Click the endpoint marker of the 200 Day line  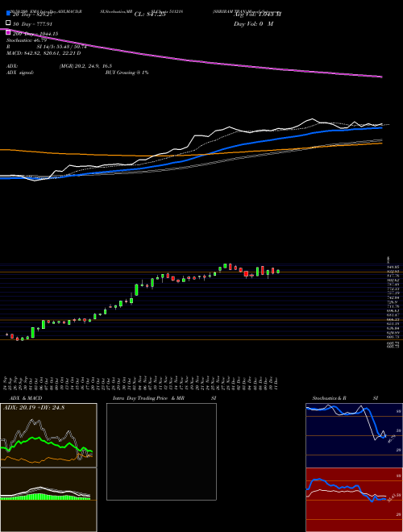coord(381,77)
